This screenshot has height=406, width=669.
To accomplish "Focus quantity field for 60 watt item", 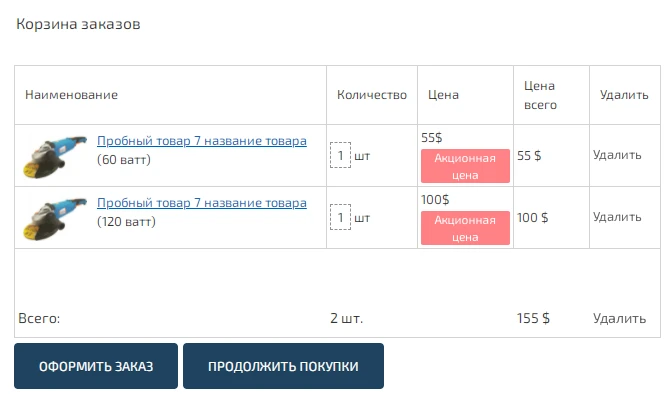I will 340,155.
